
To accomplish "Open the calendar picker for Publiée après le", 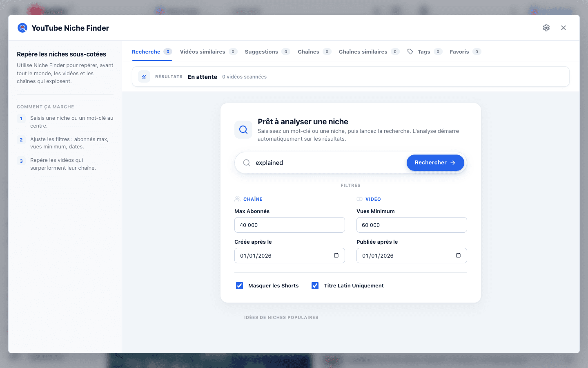I will tap(458, 256).
